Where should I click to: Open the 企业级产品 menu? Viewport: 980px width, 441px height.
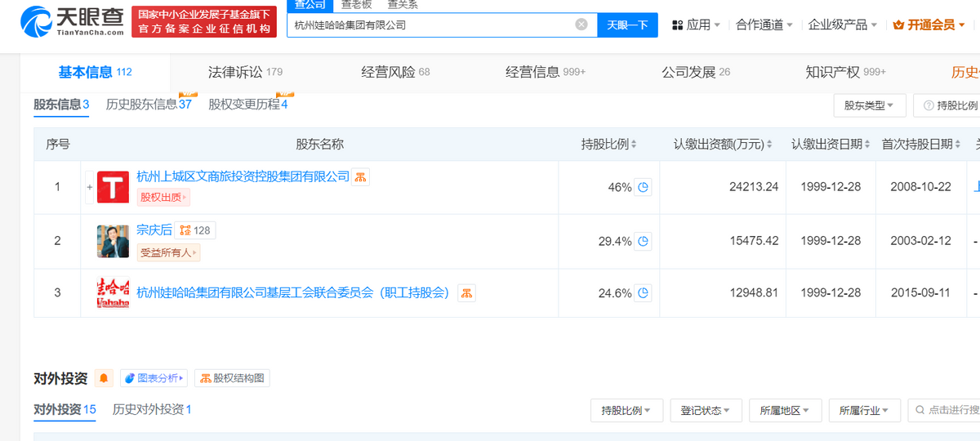843,25
